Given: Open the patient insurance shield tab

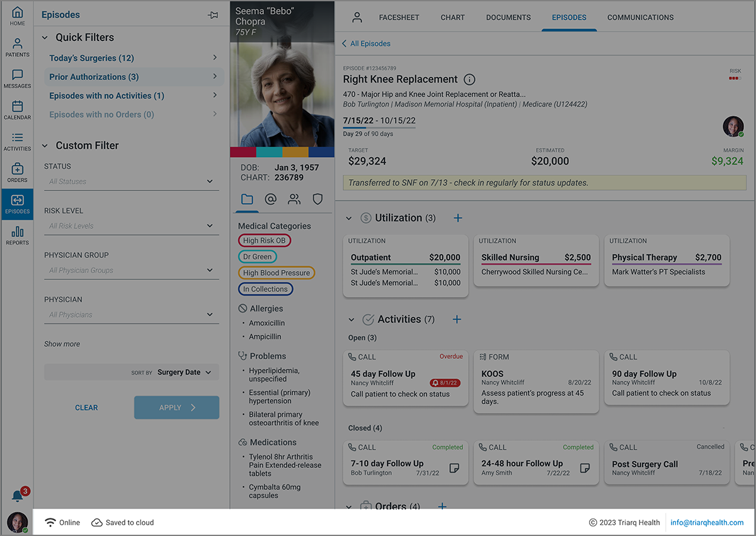Looking at the screenshot, I should pos(318,199).
